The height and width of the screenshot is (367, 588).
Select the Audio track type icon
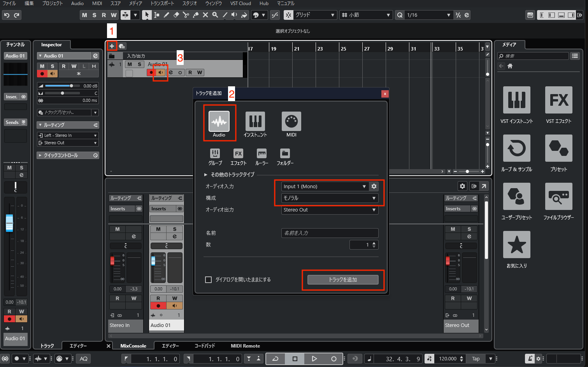click(219, 122)
